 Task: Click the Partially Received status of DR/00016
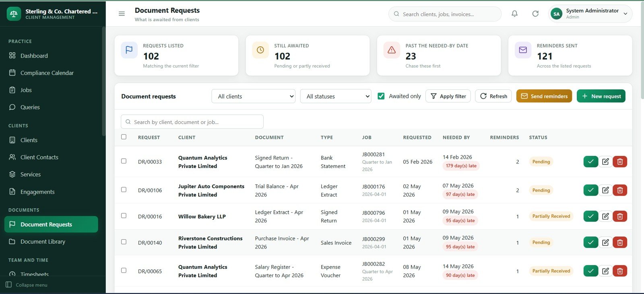pos(551,216)
